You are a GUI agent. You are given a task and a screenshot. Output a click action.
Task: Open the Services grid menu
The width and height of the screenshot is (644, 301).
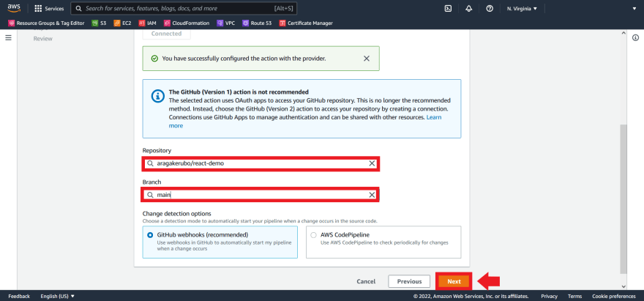(x=49, y=9)
